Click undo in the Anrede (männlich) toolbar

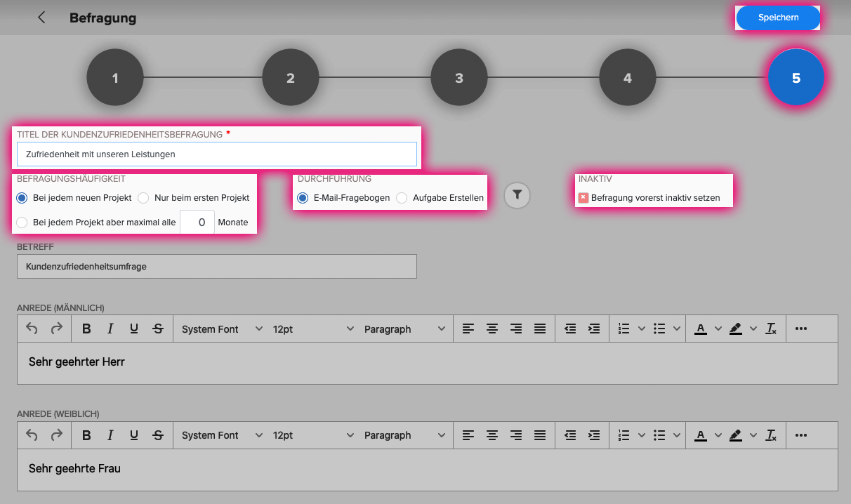32,329
